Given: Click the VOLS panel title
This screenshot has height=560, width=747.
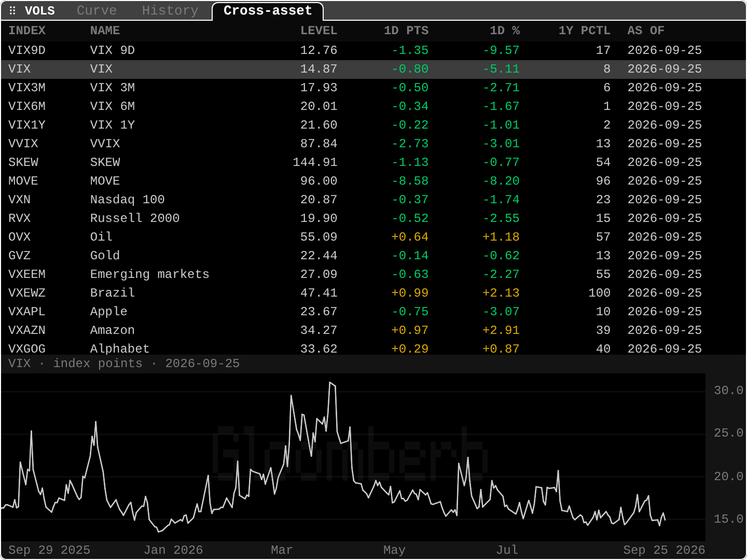Looking at the screenshot, I should point(40,10).
